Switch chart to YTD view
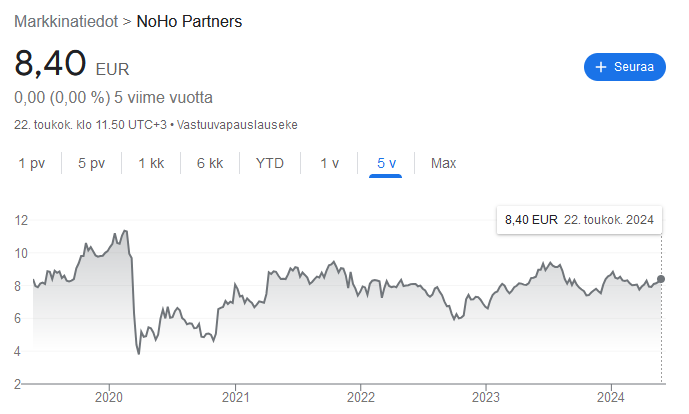Viewport: 689px width, 414px height. (270, 163)
